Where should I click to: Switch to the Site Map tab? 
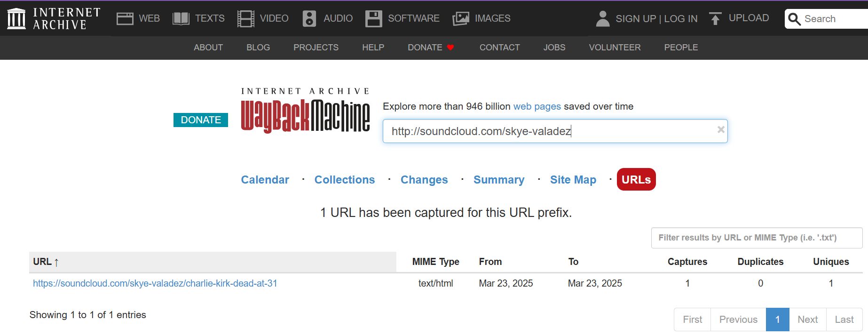click(x=573, y=180)
